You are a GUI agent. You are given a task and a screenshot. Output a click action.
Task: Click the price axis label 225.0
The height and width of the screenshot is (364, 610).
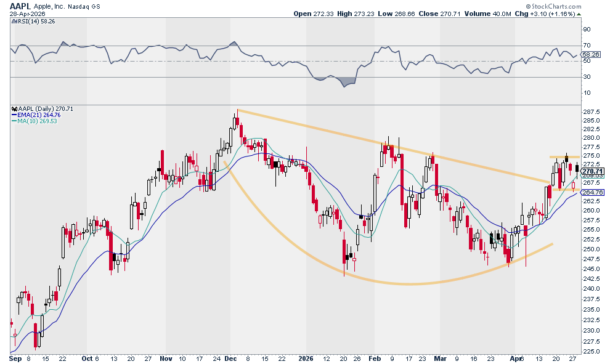pos(592,352)
